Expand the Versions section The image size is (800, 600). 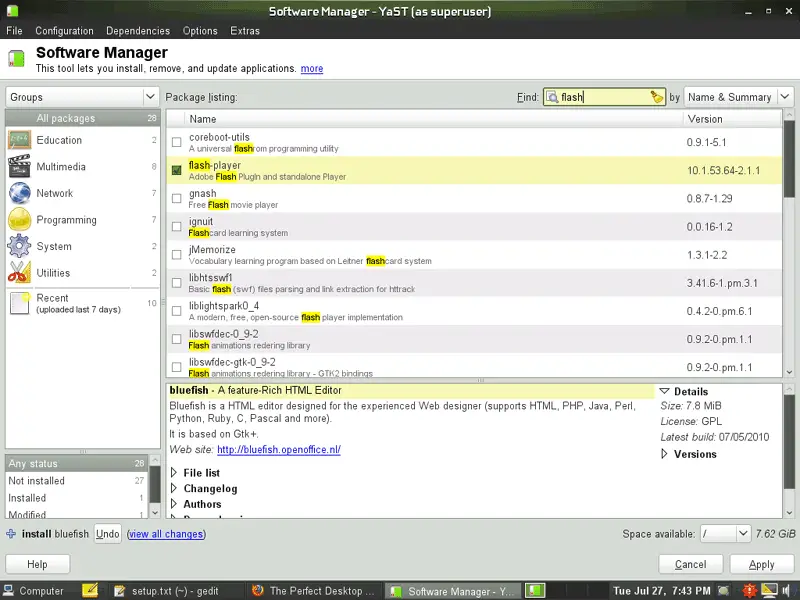pyautogui.click(x=664, y=454)
